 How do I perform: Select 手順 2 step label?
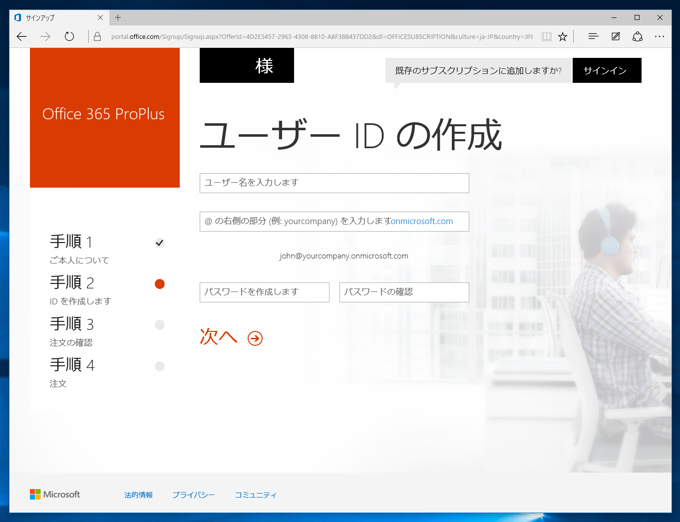pyautogui.click(x=72, y=282)
